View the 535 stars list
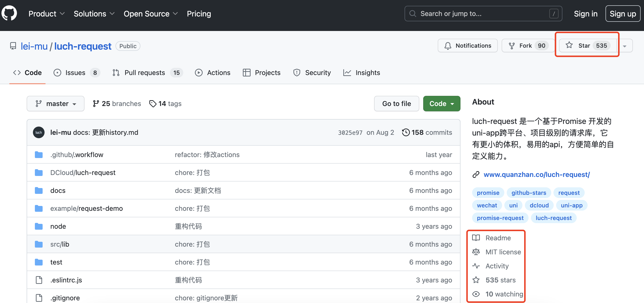Viewport: 644px width, 303px height. tap(494, 280)
